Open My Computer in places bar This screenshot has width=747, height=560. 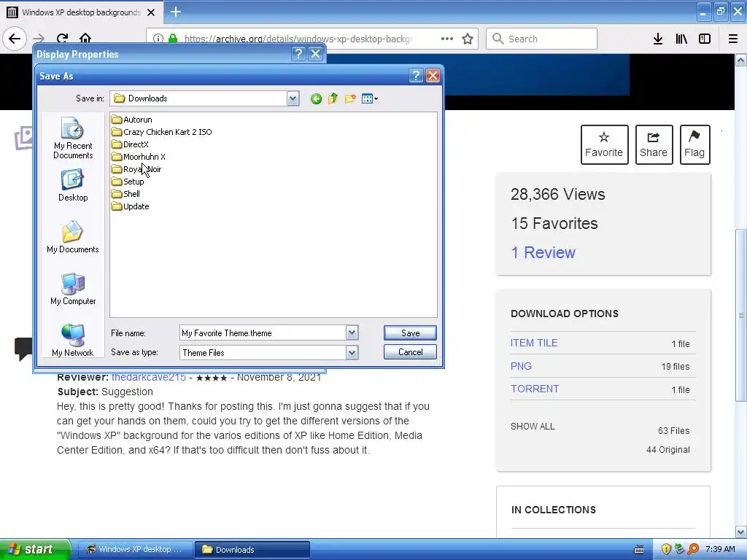tap(73, 289)
